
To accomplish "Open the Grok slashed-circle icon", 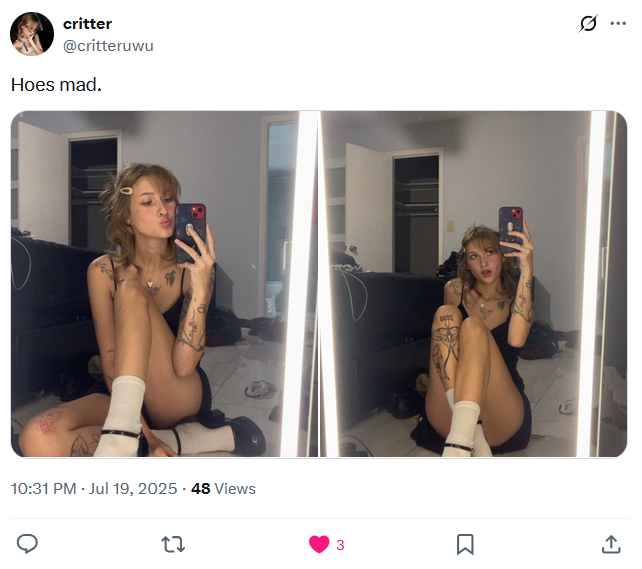I will [x=588, y=23].
